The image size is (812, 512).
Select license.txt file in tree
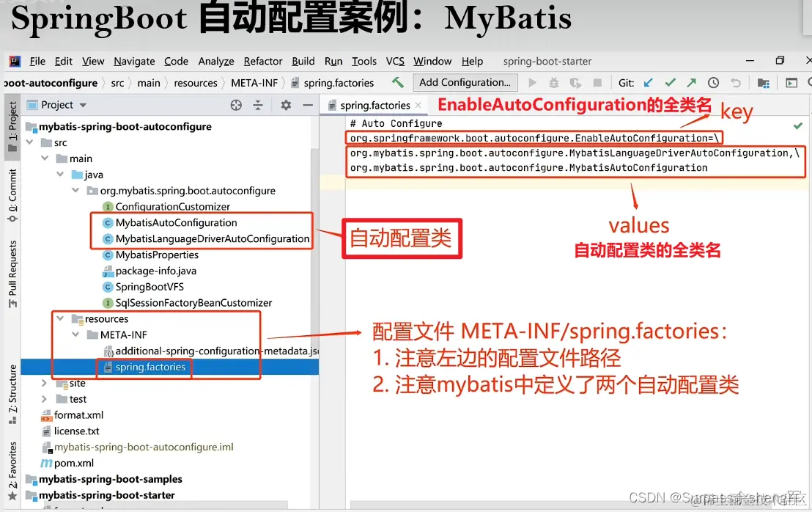(x=76, y=431)
